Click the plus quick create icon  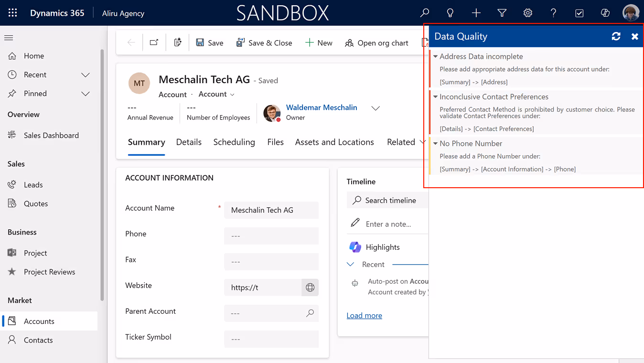(476, 13)
